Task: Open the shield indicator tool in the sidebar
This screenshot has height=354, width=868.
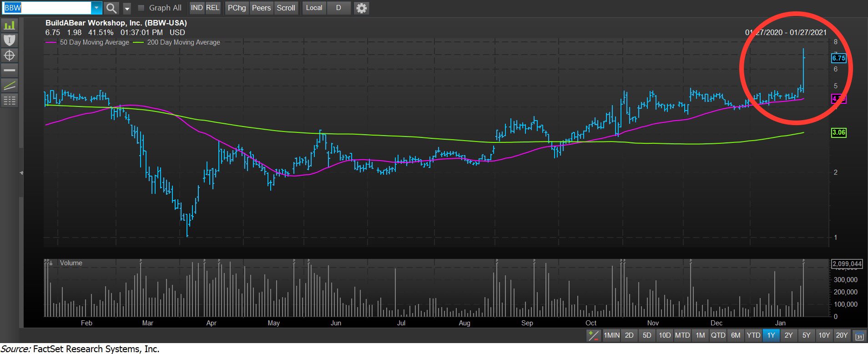Action: pyautogui.click(x=10, y=40)
